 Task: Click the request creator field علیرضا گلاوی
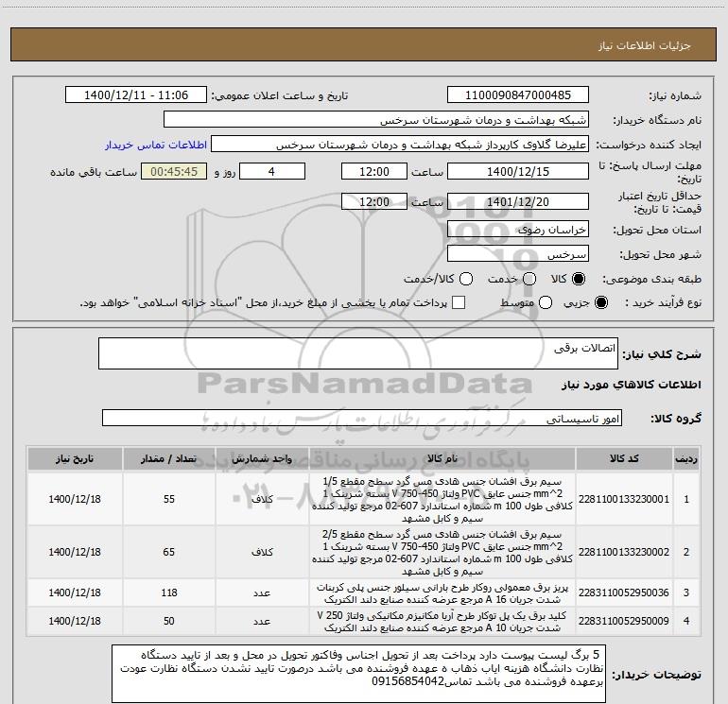(400, 145)
